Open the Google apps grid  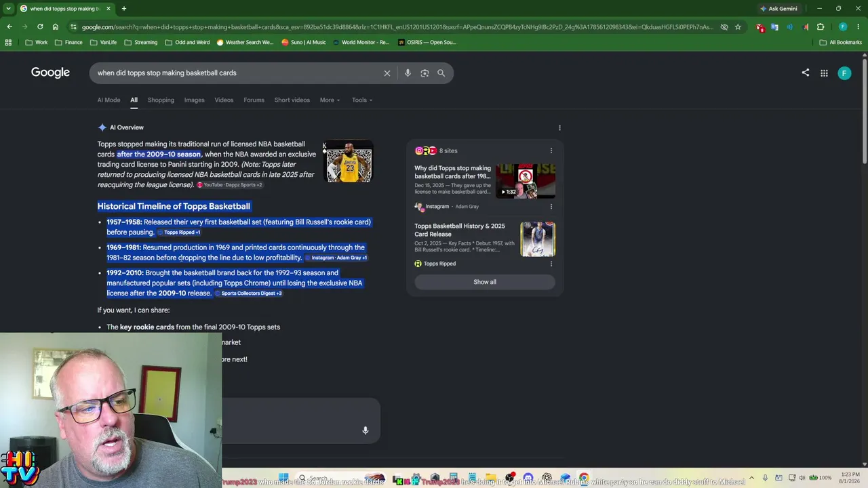[825, 73]
